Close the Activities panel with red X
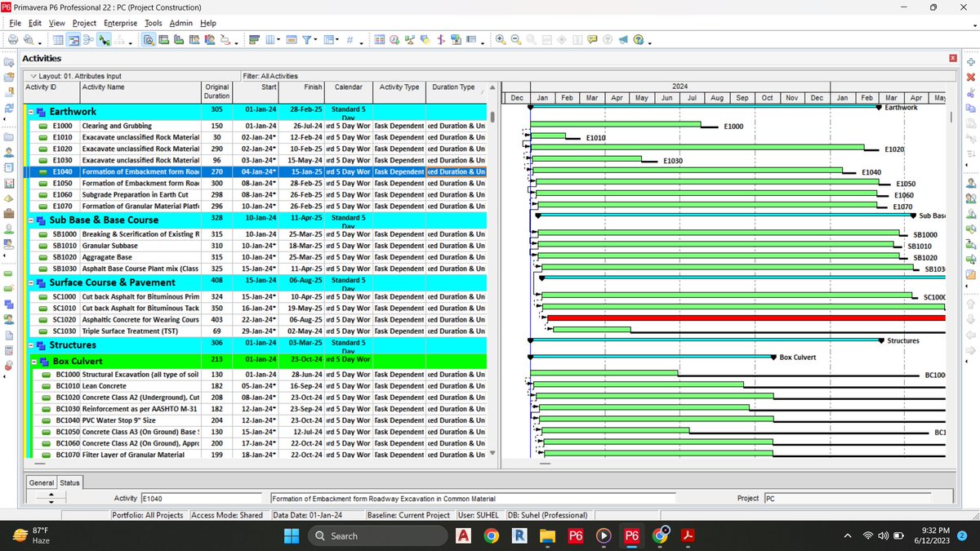 [952, 58]
